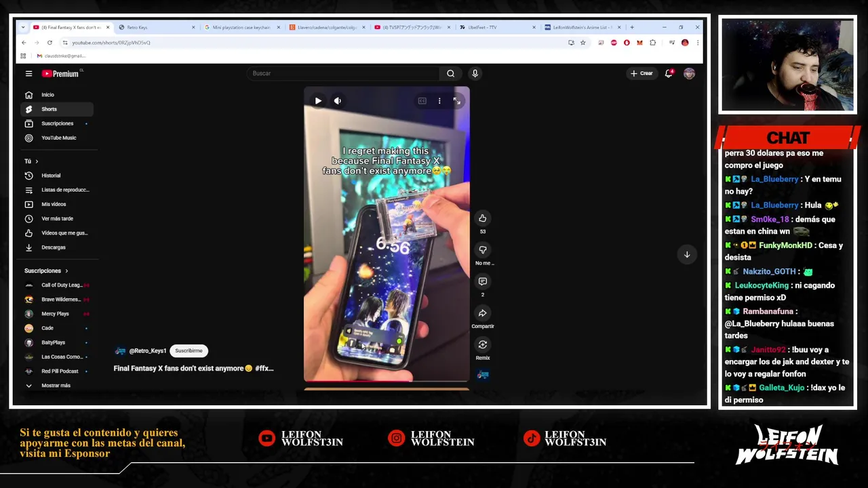Remix this Short

482,344
